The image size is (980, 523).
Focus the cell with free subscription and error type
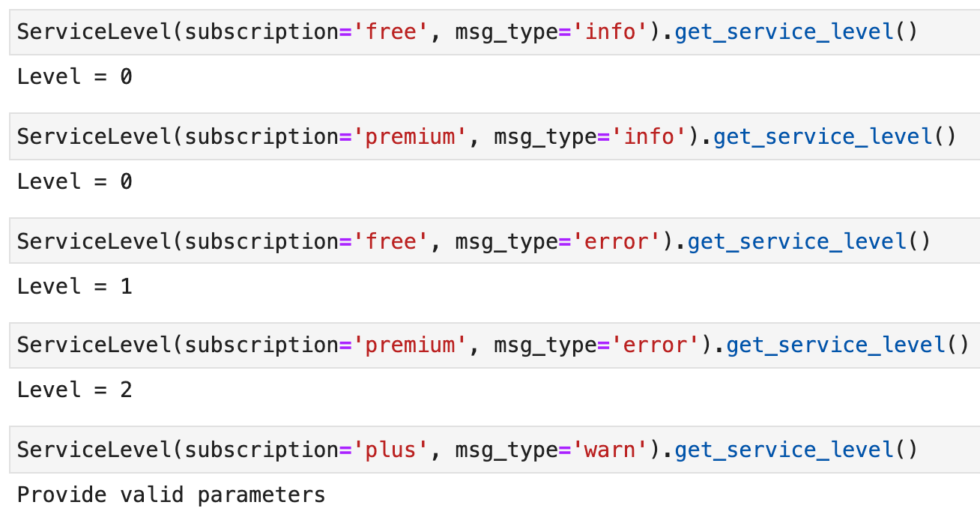coord(494,241)
